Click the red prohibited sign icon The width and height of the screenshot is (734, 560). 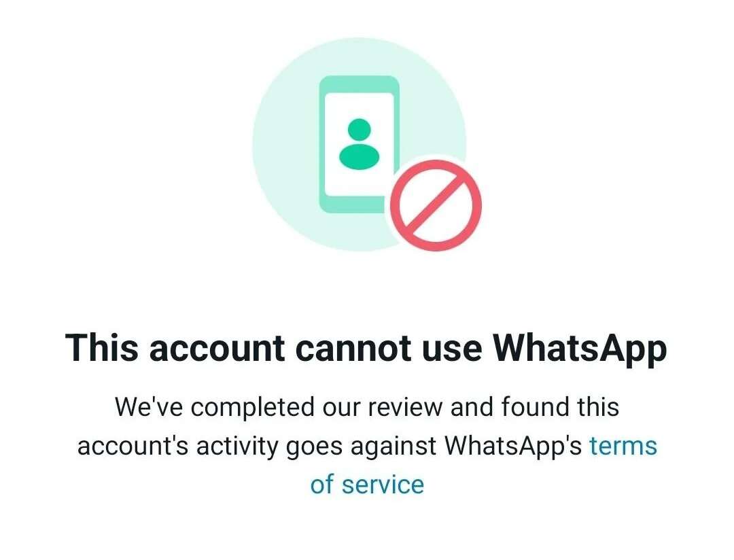(436, 205)
